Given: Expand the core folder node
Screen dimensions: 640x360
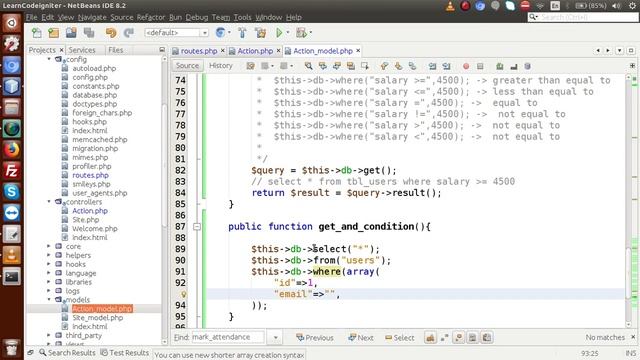Looking at the screenshot, I should pos(49,246).
